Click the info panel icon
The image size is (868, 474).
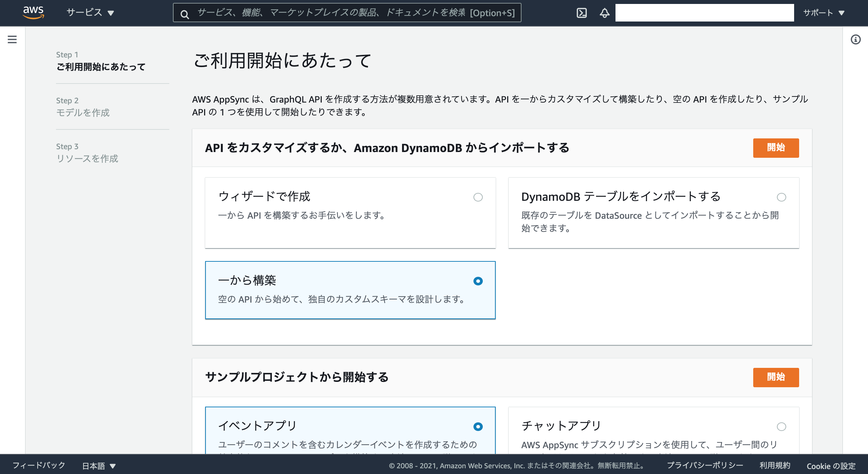855,39
